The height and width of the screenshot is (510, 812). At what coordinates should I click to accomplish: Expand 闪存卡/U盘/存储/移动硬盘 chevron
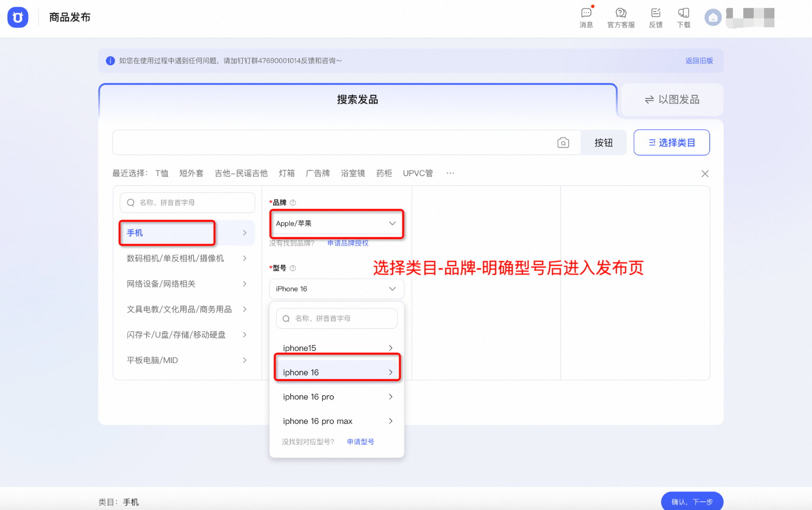[245, 335]
